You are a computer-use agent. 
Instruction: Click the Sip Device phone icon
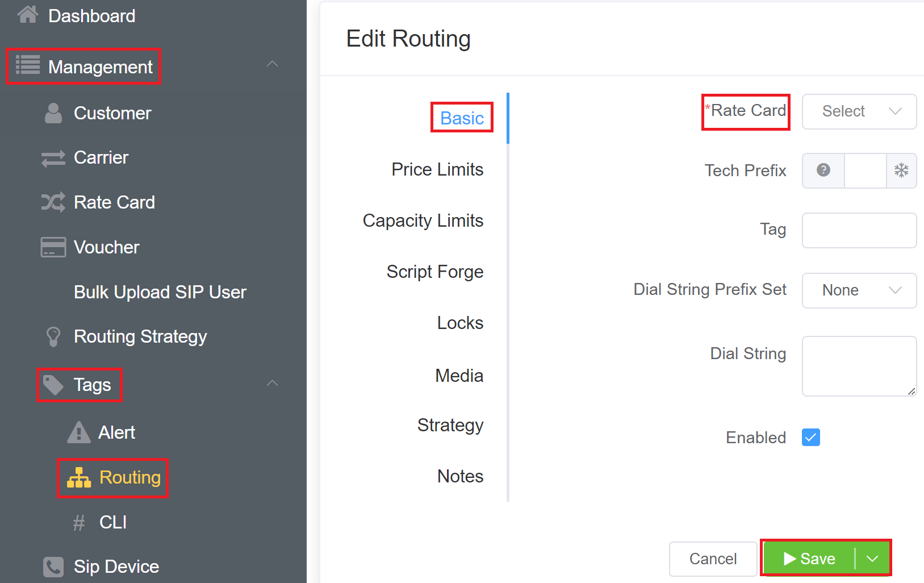pos(53,567)
